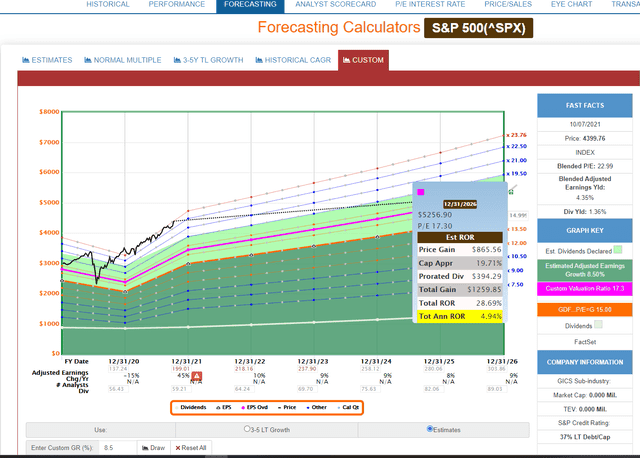Toggle EPS Ovd in the chart legend
Screen dimensions: 640x458
[x=255, y=407]
